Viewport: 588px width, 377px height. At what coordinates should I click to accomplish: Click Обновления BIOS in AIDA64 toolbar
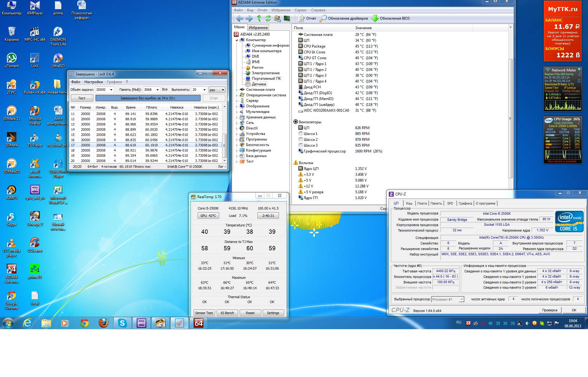pyautogui.click(x=391, y=18)
